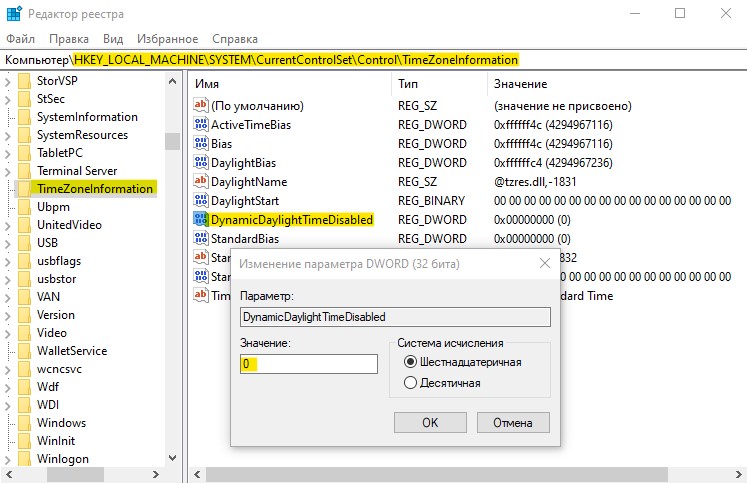The height and width of the screenshot is (483, 747).
Task: Select the (По умолчанию) value icon
Action: (x=201, y=105)
